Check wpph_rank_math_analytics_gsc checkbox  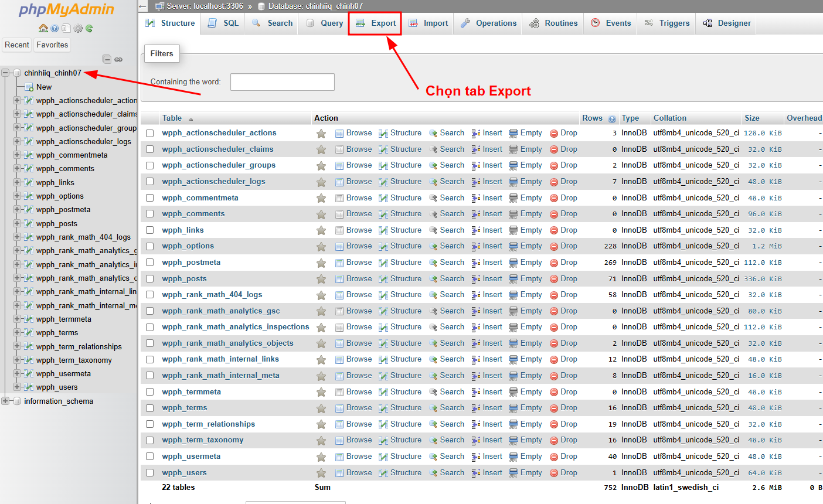click(150, 311)
